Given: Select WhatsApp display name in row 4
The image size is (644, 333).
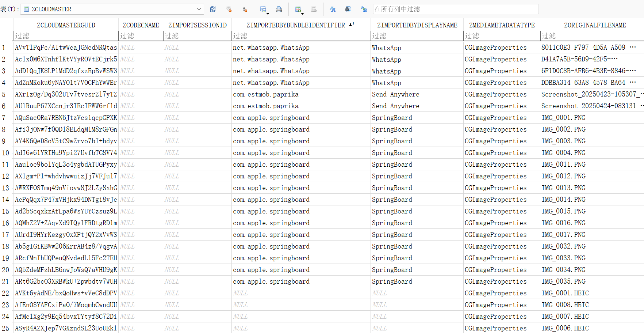Looking at the screenshot, I should click(417, 83).
